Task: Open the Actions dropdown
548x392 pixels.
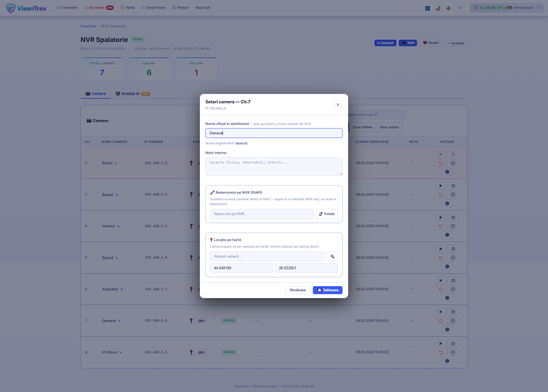Action: tap(456, 43)
